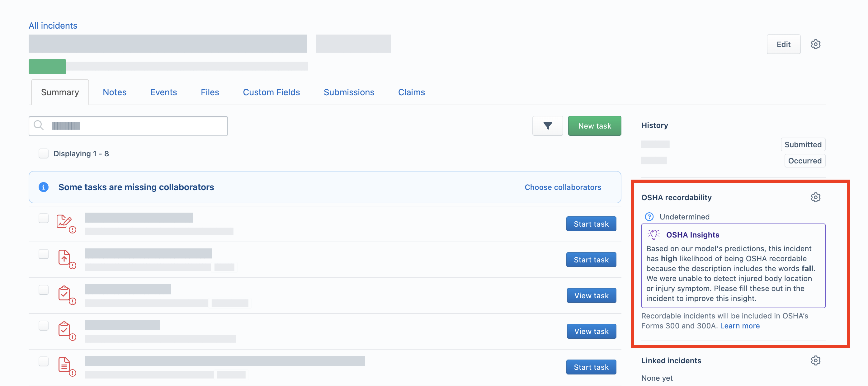This screenshot has width=868, height=386.
Task: Click the Submitted history badge
Action: point(803,144)
